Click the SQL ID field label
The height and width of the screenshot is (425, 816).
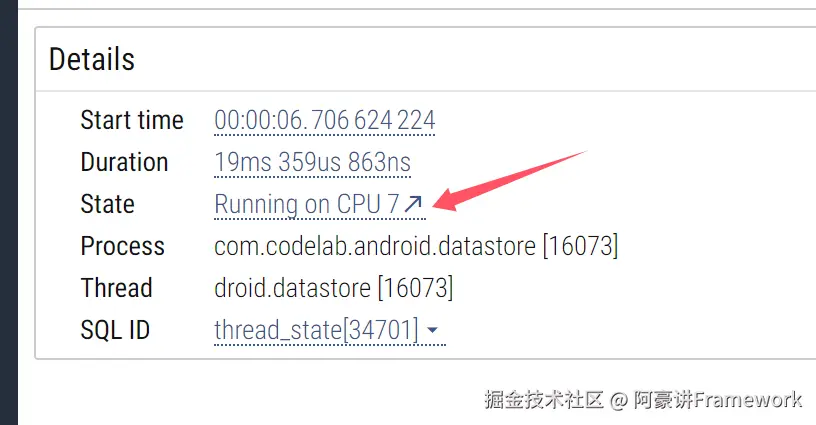tap(115, 330)
